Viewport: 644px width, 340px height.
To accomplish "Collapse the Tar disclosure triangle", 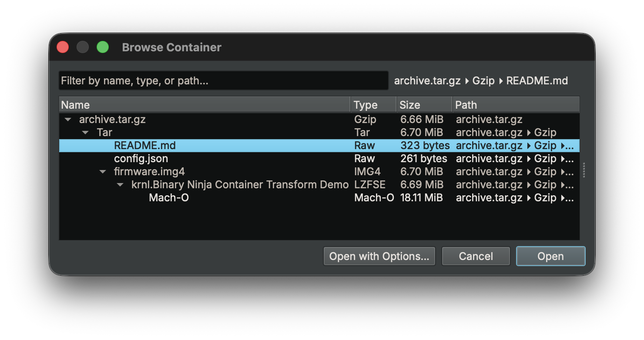I will tap(85, 132).
